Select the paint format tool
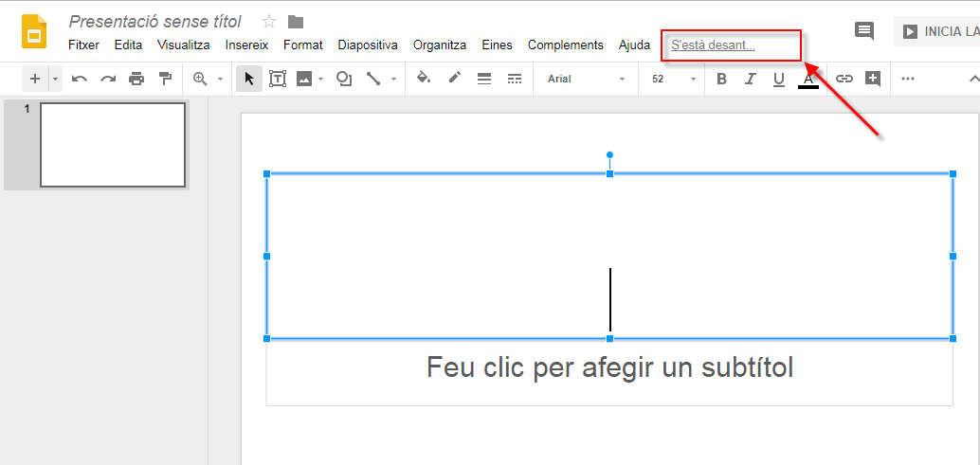The height and width of the screenshot is (465, 980). coord(165,79)
